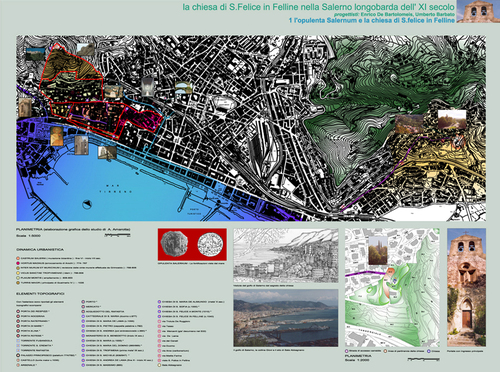
Task: Click the hillside photo with sunlit ruins on the map
Action: pyautogui.click(x=452, y=119)
